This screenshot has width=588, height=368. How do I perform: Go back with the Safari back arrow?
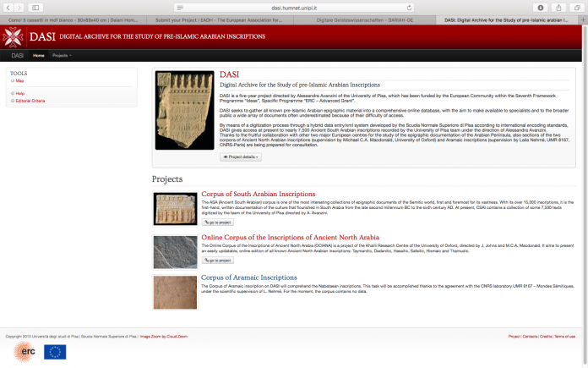pyautogui.click(x=8, y=8)
